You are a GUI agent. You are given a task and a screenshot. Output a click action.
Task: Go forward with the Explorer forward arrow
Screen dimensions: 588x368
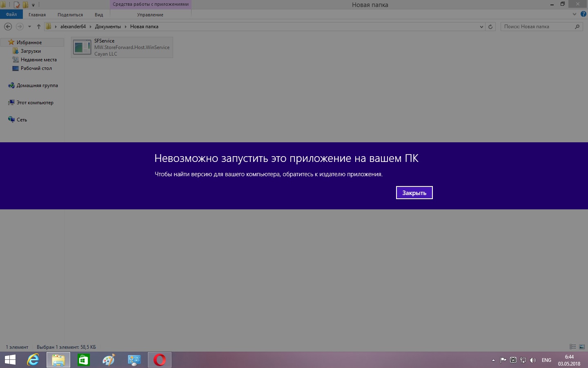point(20,27)
